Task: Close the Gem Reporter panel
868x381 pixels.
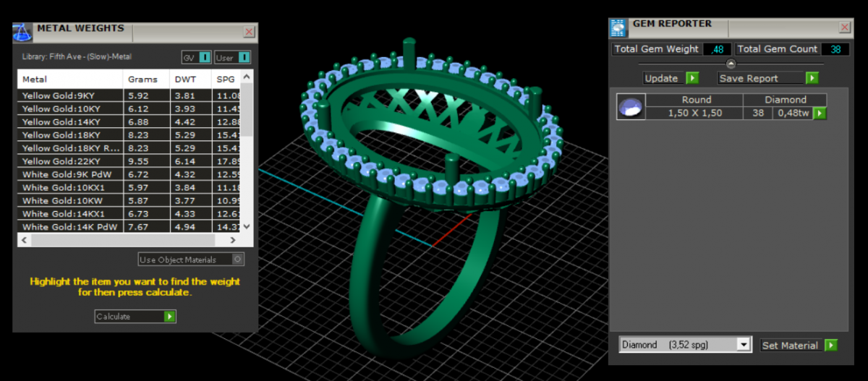Action: click(844, 27)
